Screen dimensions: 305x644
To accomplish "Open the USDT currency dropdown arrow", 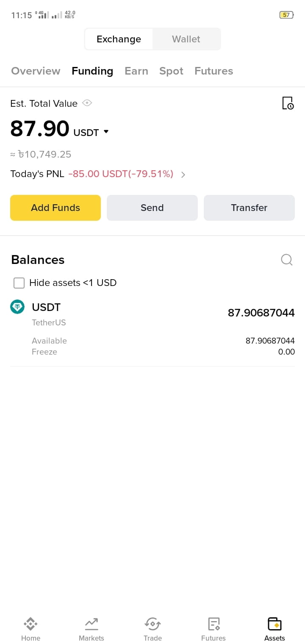I will (x=106, y=132).
